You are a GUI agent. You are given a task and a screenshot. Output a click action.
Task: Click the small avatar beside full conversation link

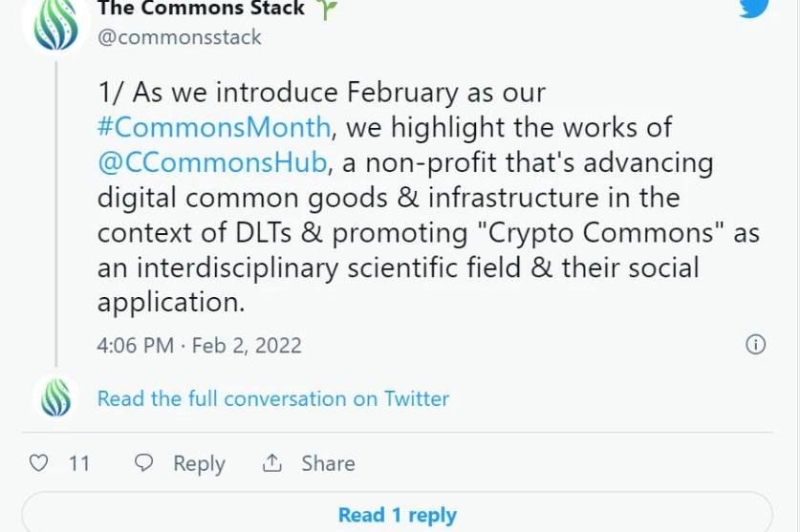55,397
